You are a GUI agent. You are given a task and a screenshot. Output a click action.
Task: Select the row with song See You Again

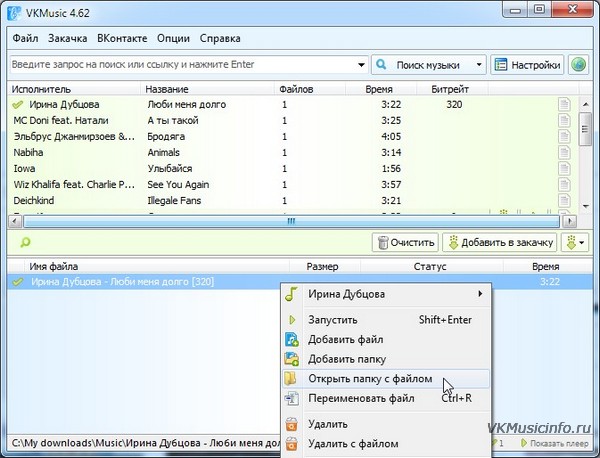[x=293, y=184]
